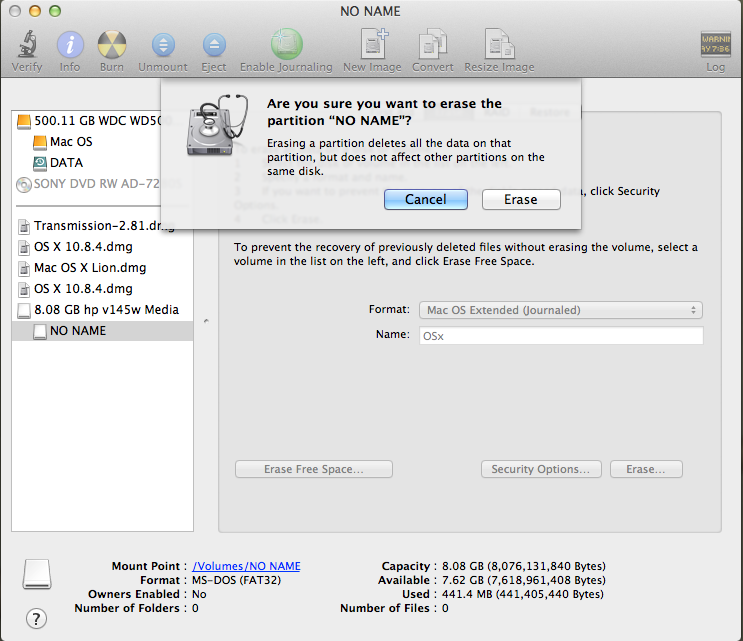The image size is (743, 641).
Task: Open the /Volumes/NO NAME mount point link
Action: coord(246,566)
